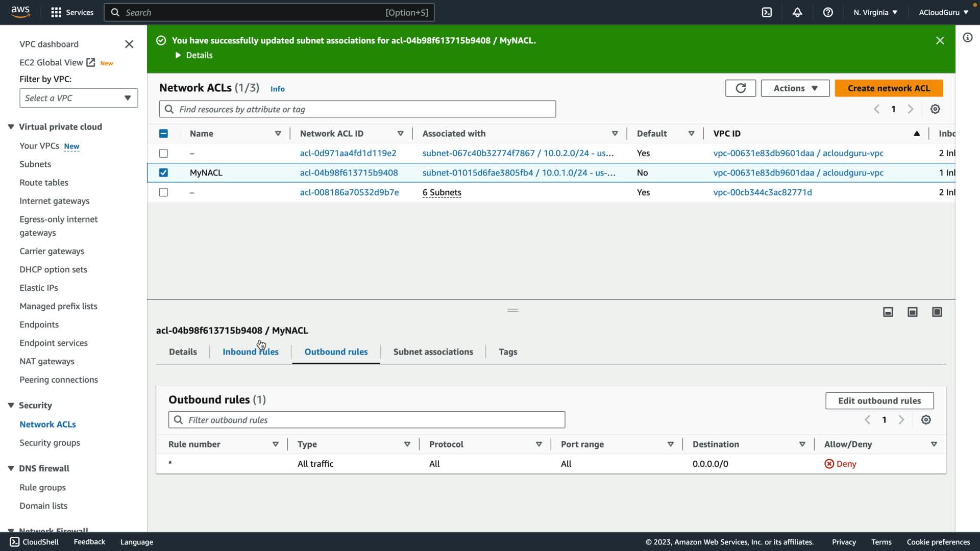
Task: Click Edit outbound rules button
Action: pos(879,401)
